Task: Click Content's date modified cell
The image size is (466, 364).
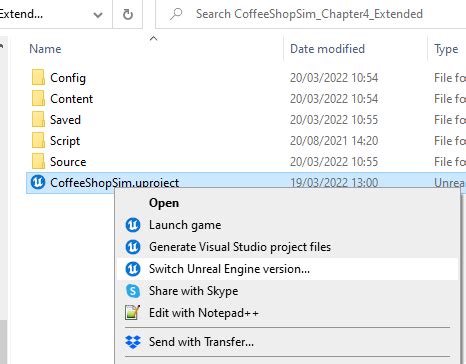Action: pos(334,99)
